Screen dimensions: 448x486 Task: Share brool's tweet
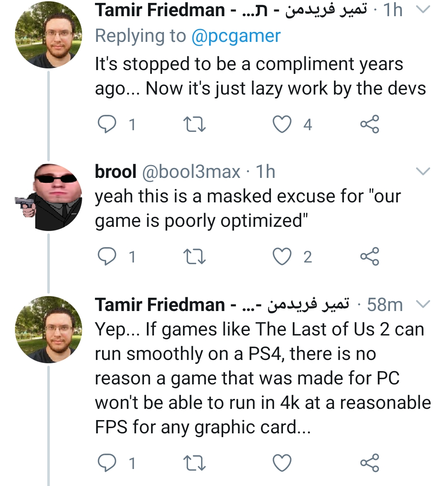pos(369,257)
